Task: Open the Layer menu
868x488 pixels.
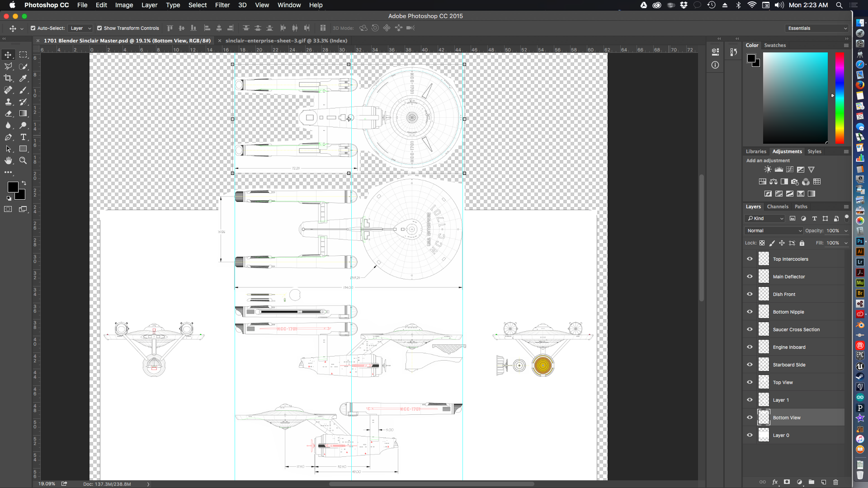Action: click(x=149, y=5)
